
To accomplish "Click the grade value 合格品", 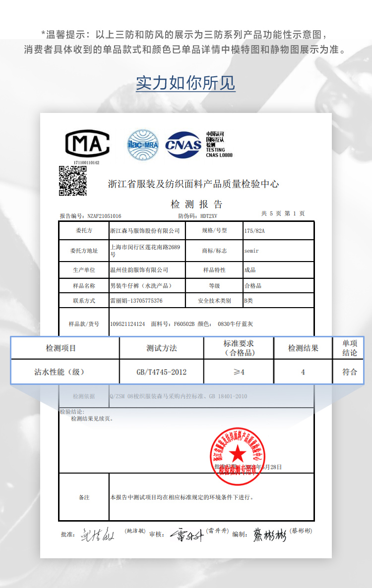I will (x=252, y=286).
